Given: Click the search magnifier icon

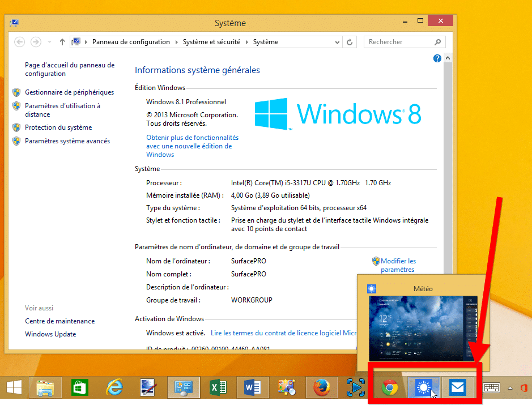Looking at the screenshot, I should (438, 42).
